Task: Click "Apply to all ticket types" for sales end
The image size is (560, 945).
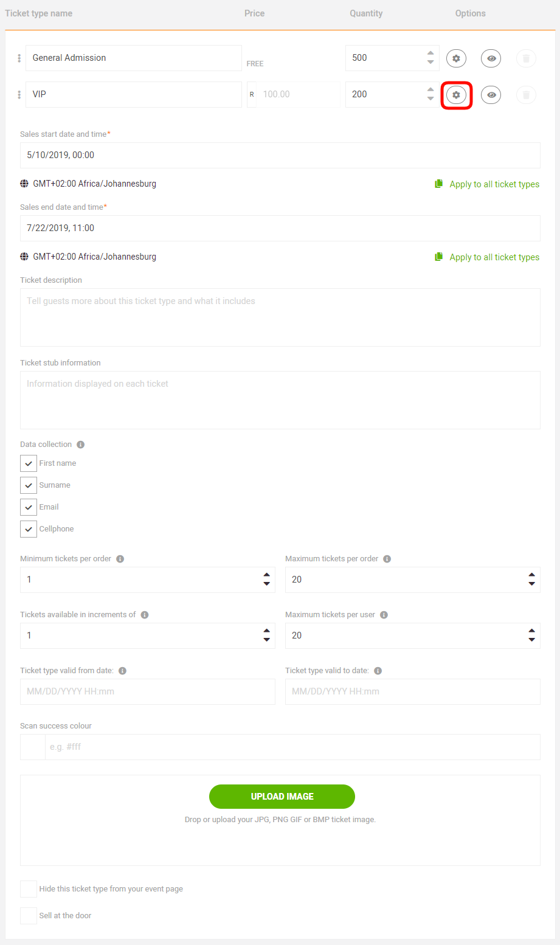Action: [494, 257]
